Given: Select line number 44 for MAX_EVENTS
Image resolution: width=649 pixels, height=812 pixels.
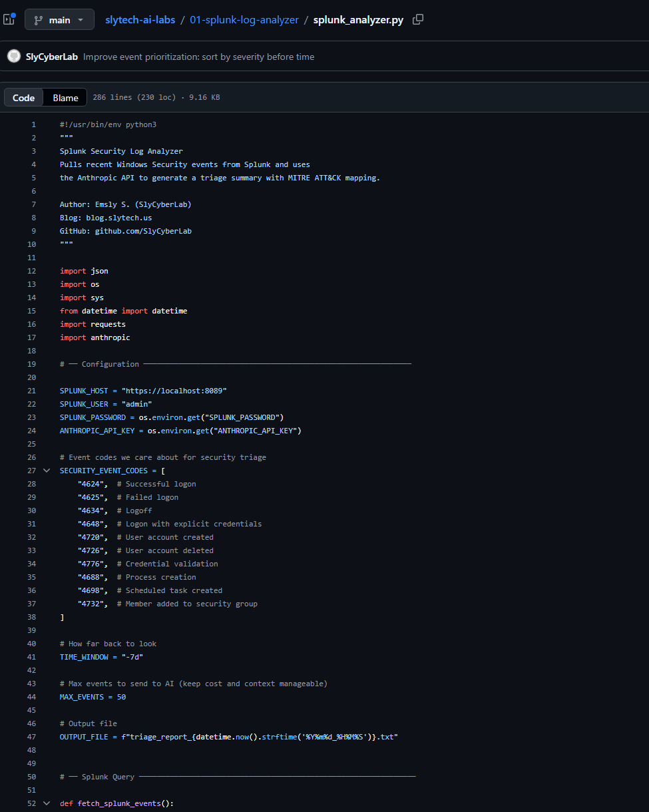Looking at the screenshot, I should tap(32, 697).
